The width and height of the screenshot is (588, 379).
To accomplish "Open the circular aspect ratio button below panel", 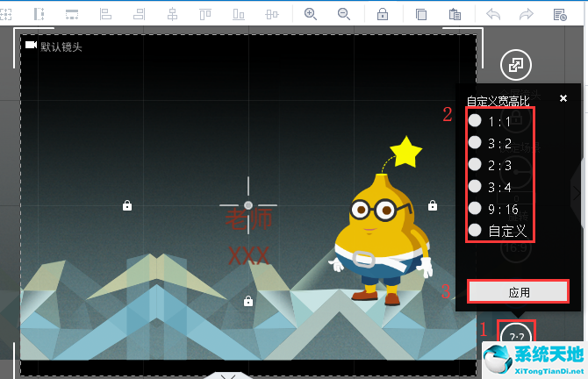I will pyautogui.click(x=516, y=336).
